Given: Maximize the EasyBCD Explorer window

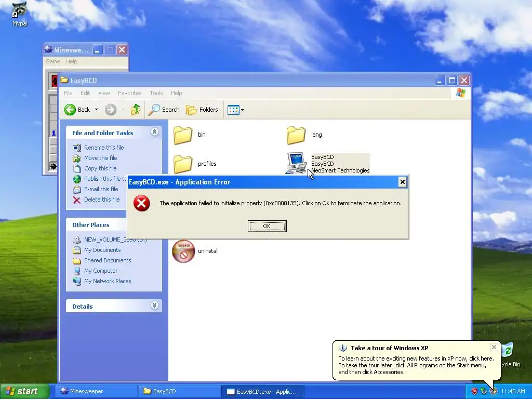Looking at the screenshot, I should coord(452,81).
